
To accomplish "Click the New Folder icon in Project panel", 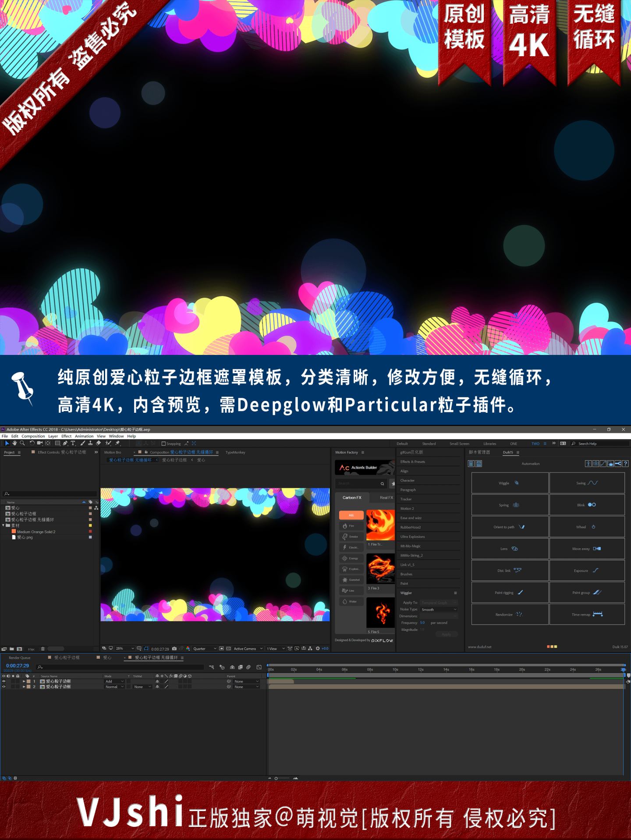I will coord(12,649).
